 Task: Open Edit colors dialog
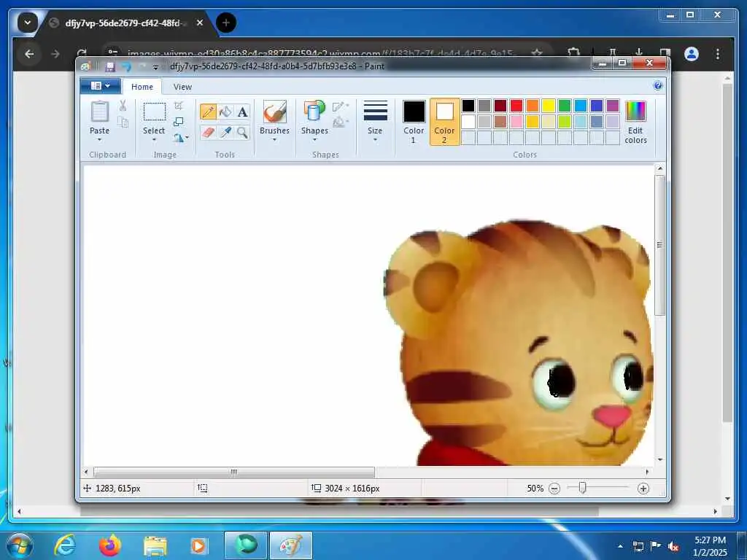point(635,122)
